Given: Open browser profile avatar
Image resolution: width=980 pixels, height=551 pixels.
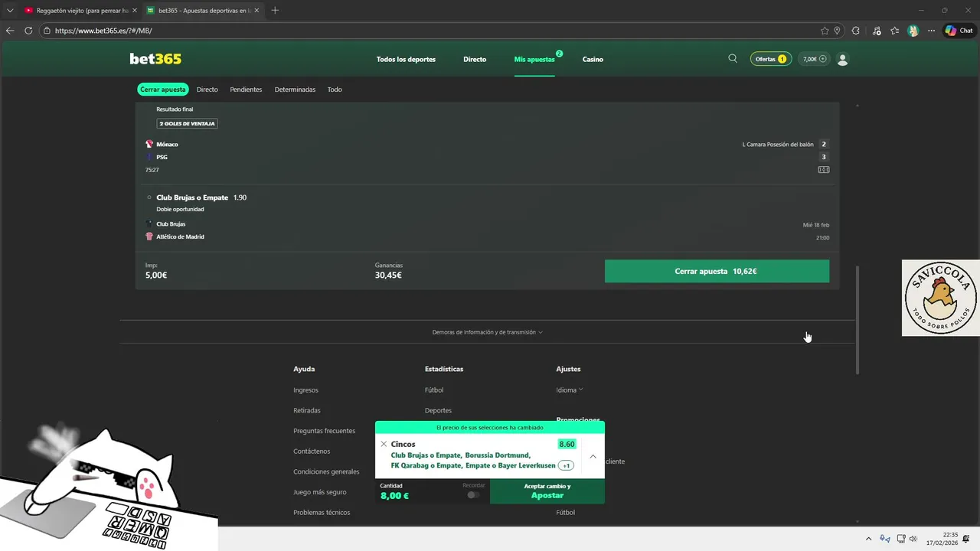Looking at the screenshot, I should pos(913,31).
